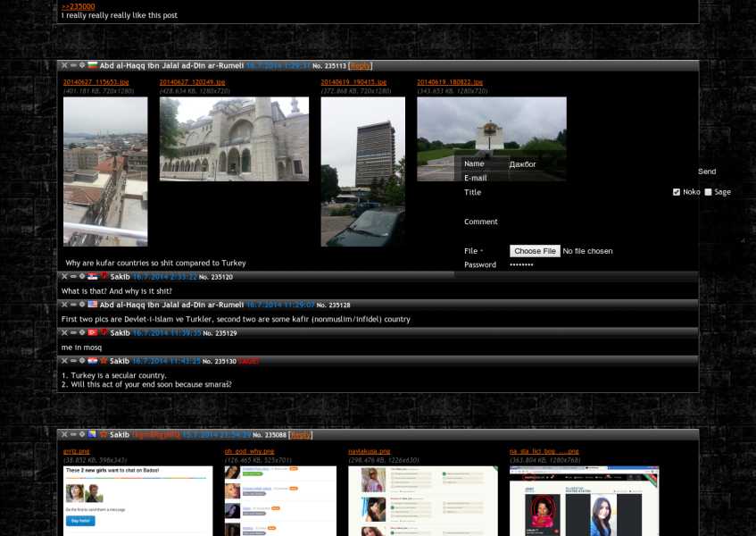Expand the golden dome monument thumbnail
The height and width of the screenshot is (536, 756).
[492, 139]
